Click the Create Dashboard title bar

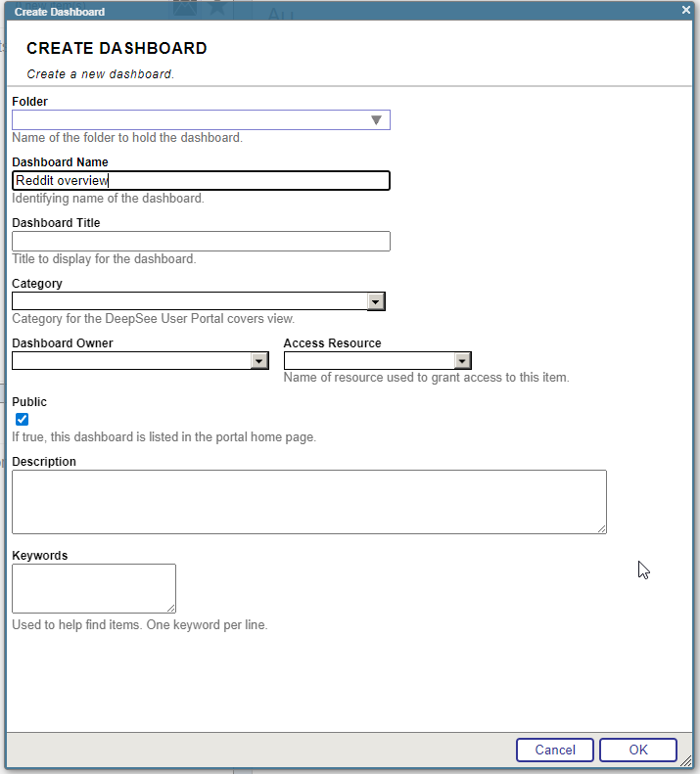tap(343, 11)
